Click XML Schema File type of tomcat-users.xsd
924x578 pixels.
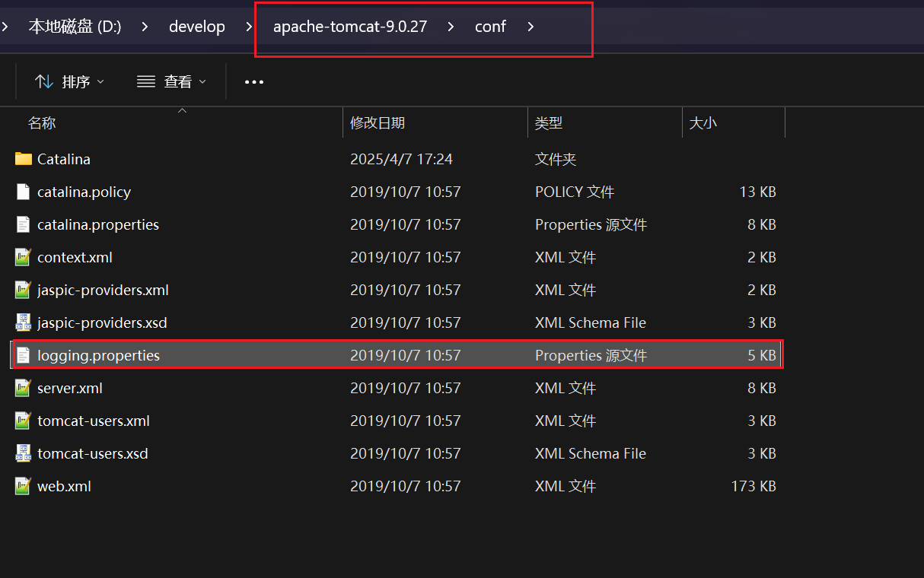click(x=591, y=453)
